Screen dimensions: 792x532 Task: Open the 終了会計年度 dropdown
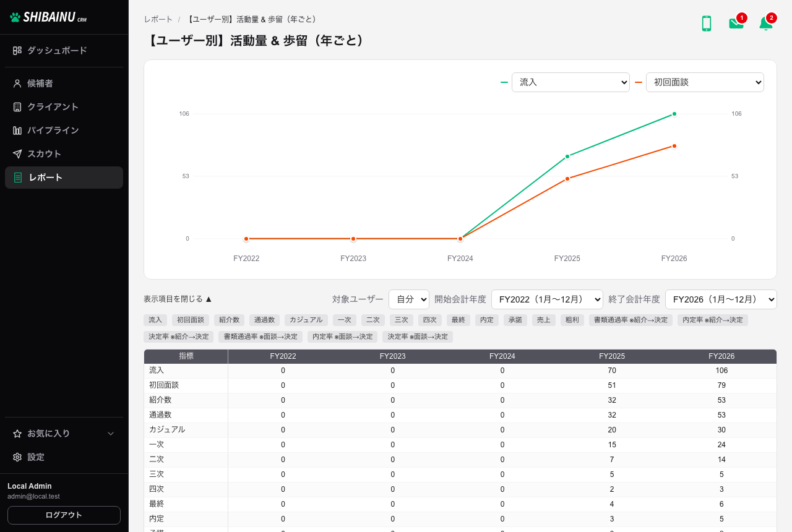tap(721, 299)
